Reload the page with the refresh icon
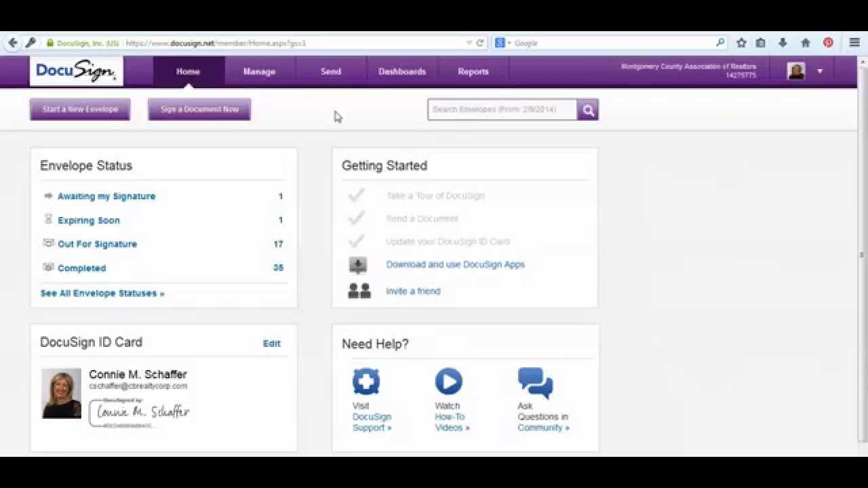Viewport: 868px width, 488px height. (480, 43)
